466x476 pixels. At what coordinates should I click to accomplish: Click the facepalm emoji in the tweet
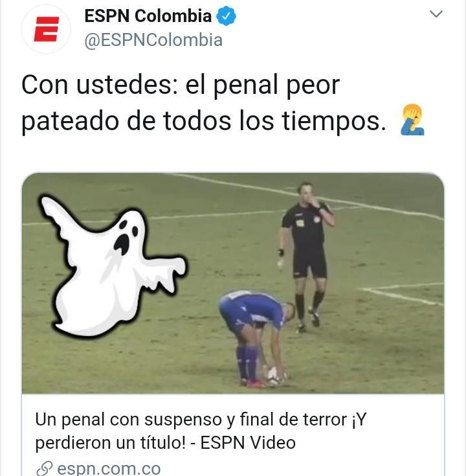pos(412,120)
